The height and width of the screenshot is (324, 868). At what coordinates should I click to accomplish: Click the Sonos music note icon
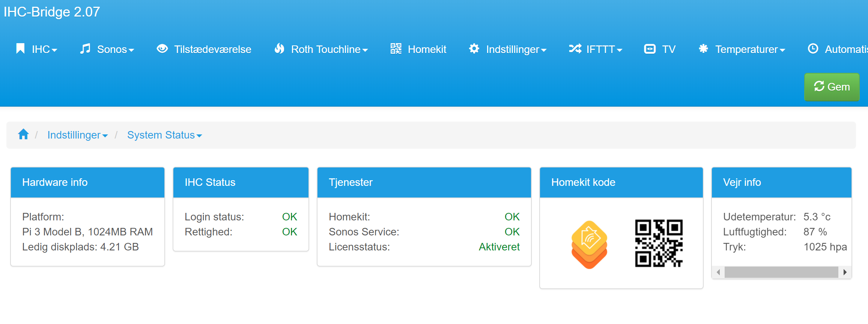85,49
